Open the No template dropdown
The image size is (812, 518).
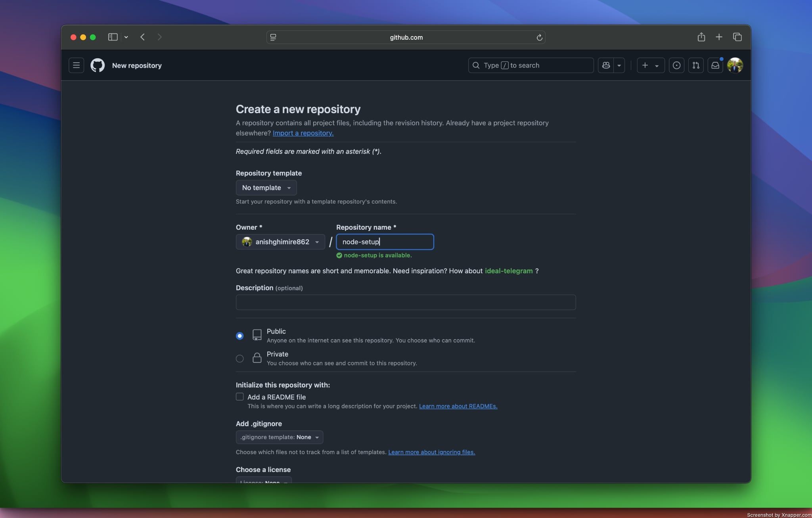(266, 188)
